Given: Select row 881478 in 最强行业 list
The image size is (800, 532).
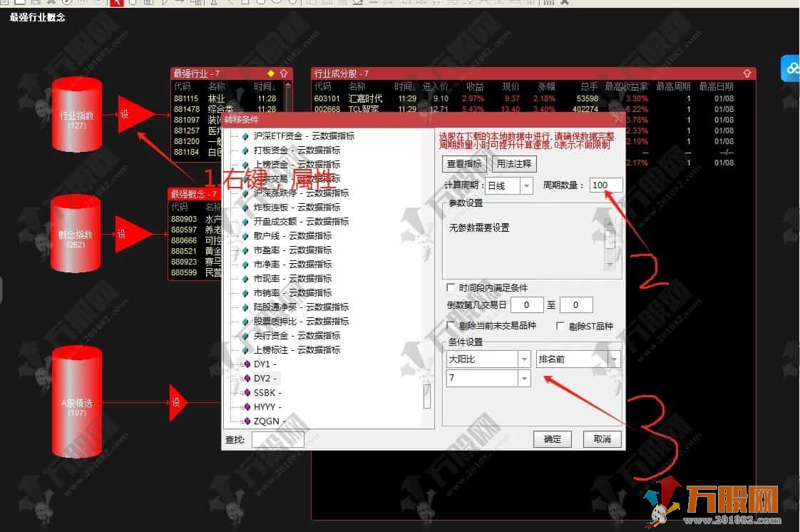Looking at the screenshot, I should tap(228, 109).
